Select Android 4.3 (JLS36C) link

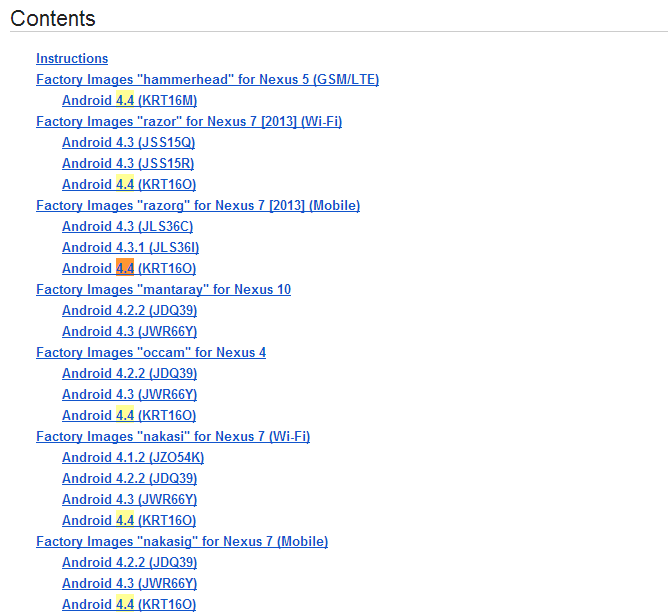coord(127,226)
